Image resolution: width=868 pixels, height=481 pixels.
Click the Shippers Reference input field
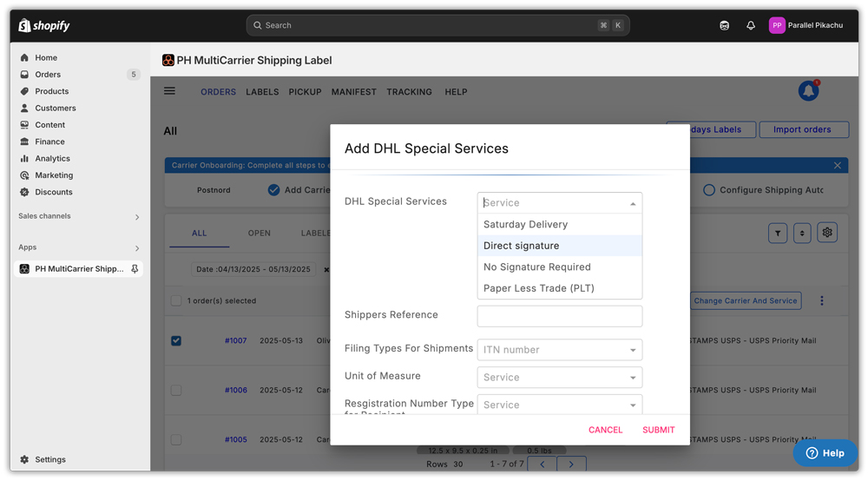click(x=560, y=316)
